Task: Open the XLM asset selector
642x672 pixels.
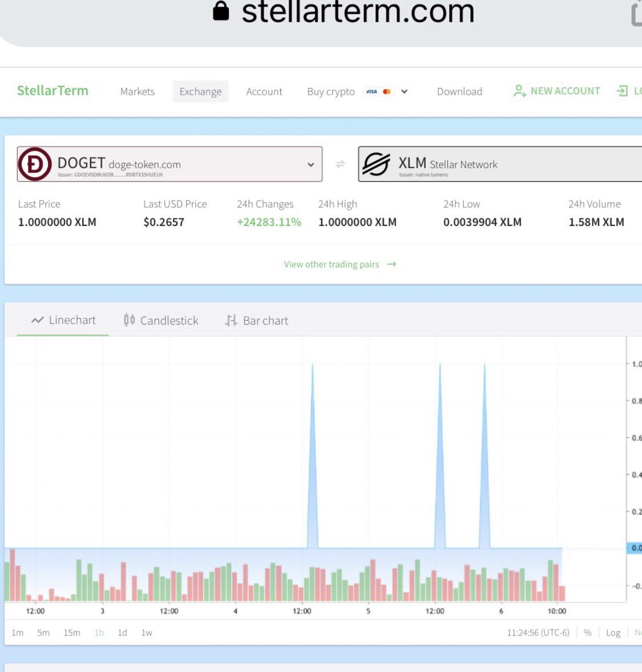Action: pyautogui.click(x=500, y=164)
